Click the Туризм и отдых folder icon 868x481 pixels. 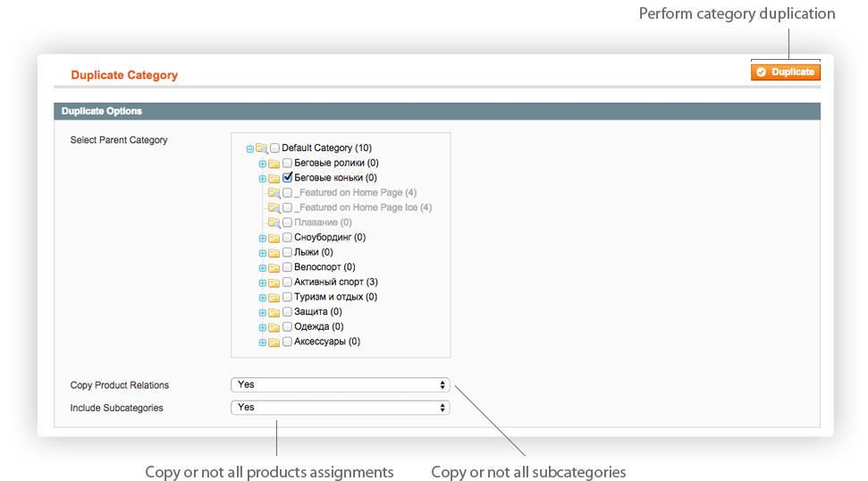(x=274, y=298)
